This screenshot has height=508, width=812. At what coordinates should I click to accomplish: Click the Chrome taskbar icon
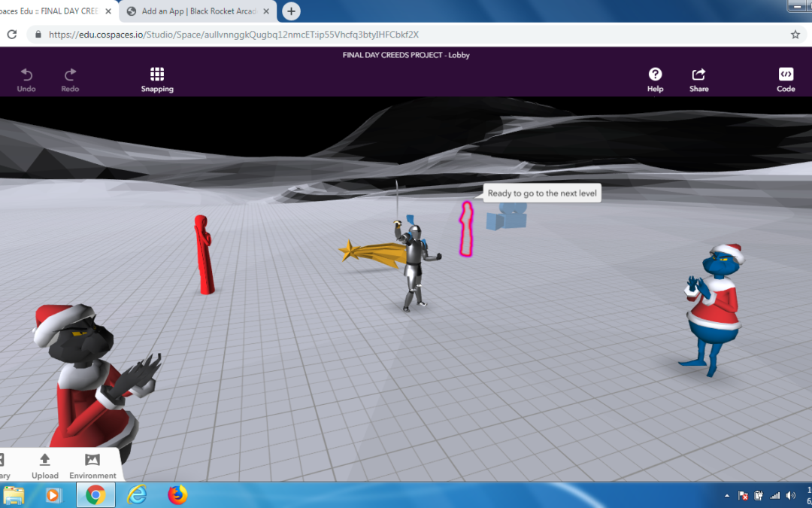95,495
